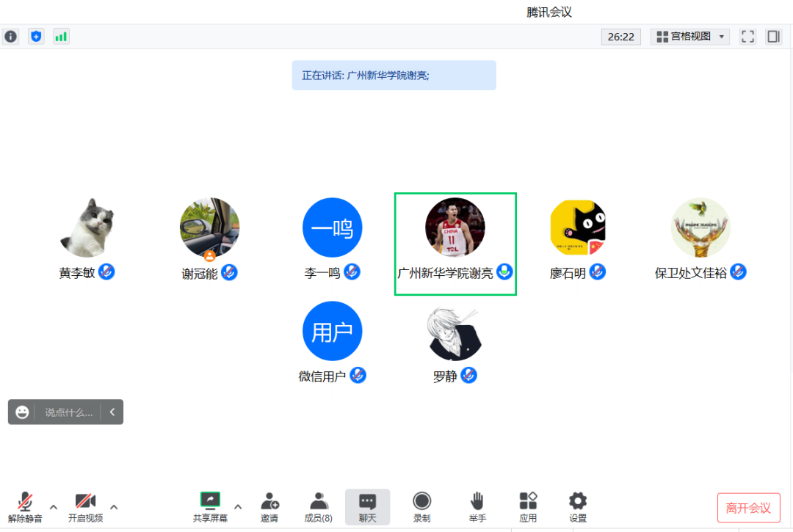Screen dimensions: 793x532
Task: Unmute microphone via 解除静音
Action: tap(25, 506)
